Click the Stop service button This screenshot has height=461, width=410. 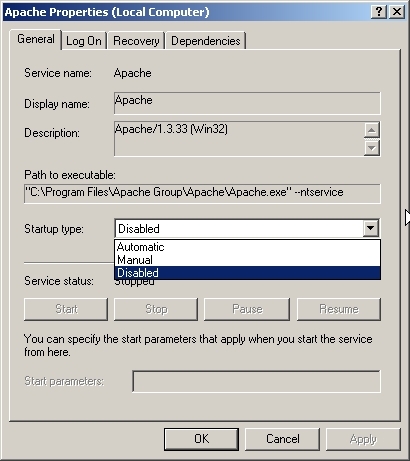click(156, 309)
